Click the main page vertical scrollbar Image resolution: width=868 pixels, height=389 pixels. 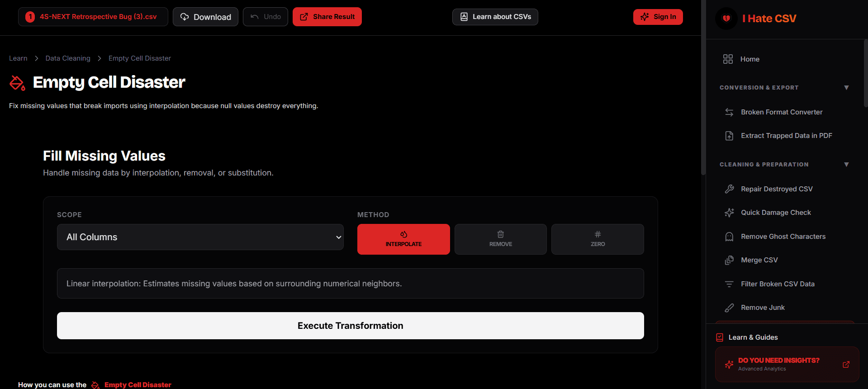point(703,87)
